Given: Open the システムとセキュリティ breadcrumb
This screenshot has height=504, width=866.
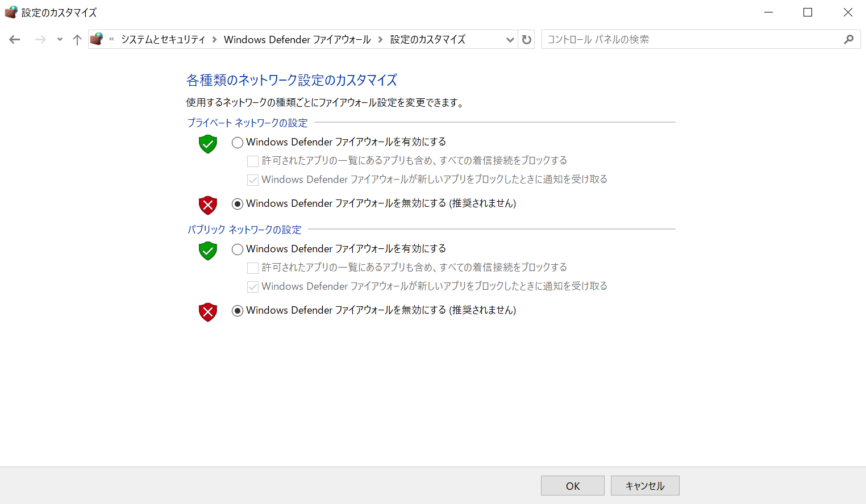Looking at the screenshot, I should [x=163, y=39].
